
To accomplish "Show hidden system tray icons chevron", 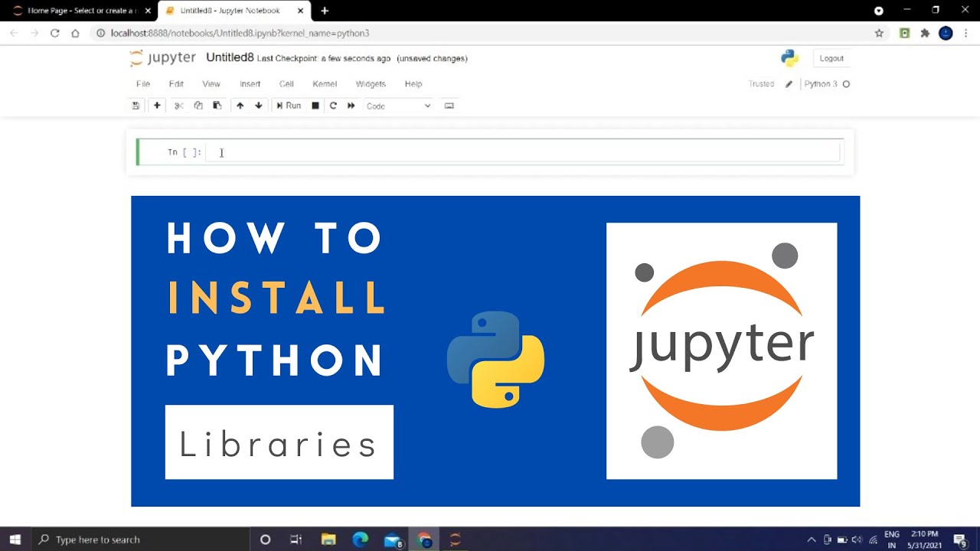I will (812, 540).
